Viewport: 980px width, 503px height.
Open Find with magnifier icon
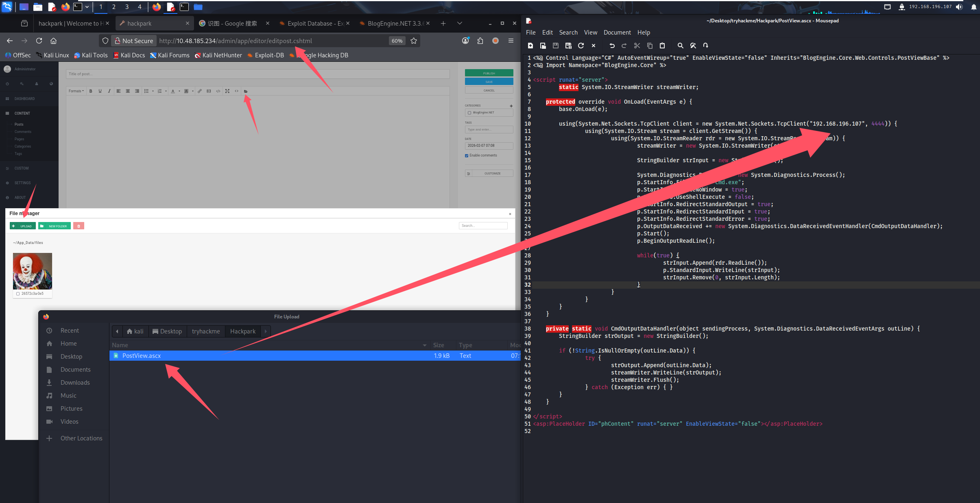[680, 46]
